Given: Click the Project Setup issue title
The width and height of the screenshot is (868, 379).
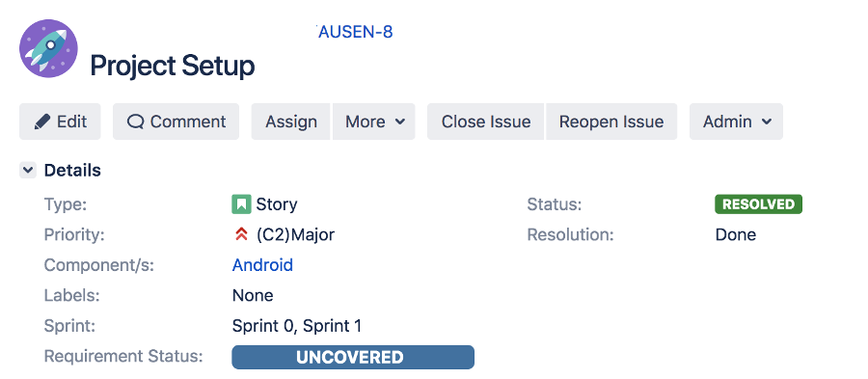Looking at the screenshot, I should click(173, 66).
